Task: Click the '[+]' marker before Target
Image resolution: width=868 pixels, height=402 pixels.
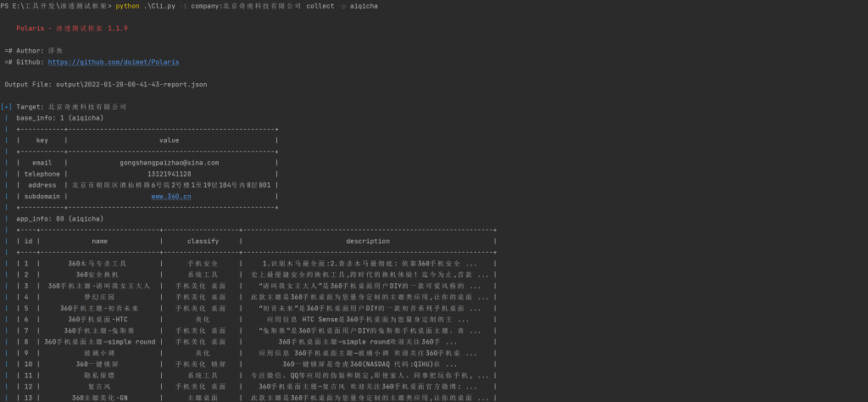Action: [x=6, y=106]
